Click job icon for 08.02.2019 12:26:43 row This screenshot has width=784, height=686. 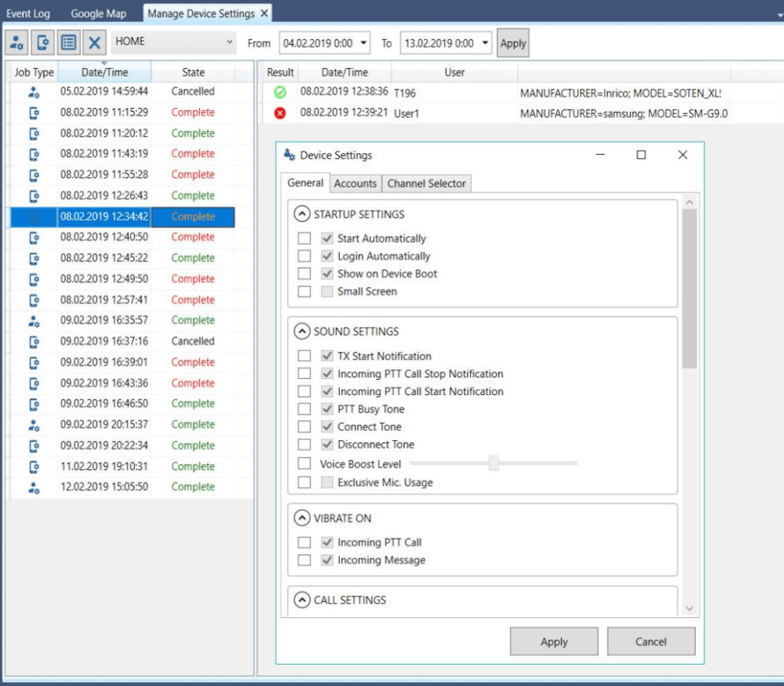coord(34,196)
